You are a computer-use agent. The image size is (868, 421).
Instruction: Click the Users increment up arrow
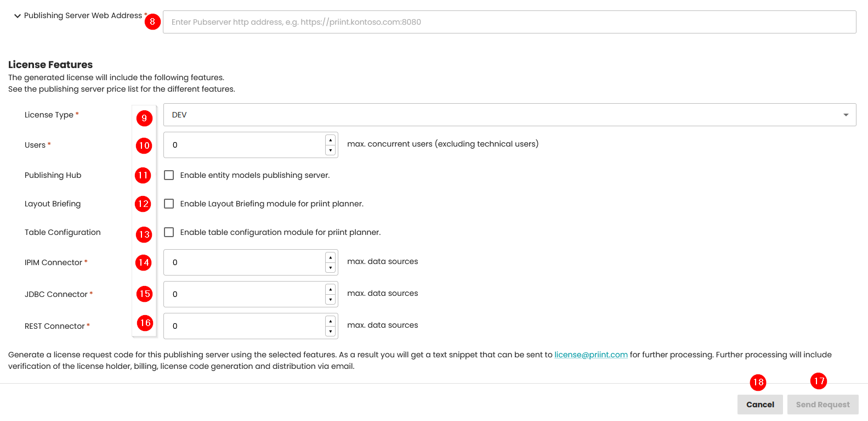(x=330, y=140)
